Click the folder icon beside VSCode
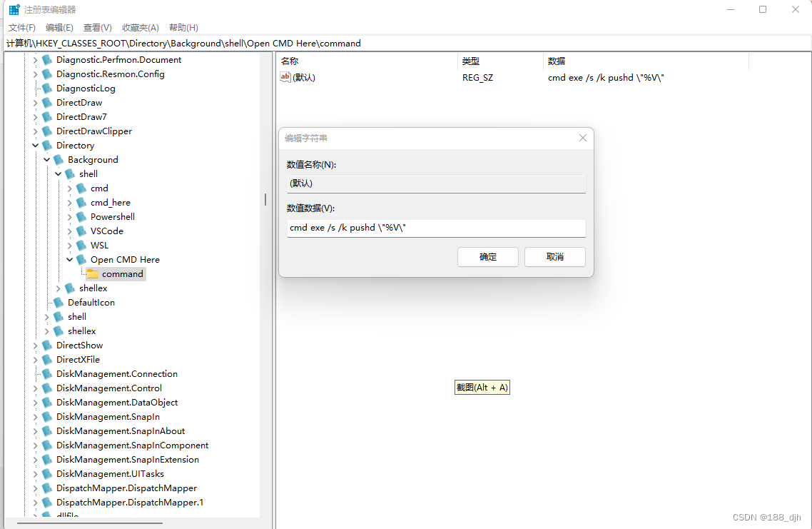This screenshot has width=812, height=529. click(81, 231)
